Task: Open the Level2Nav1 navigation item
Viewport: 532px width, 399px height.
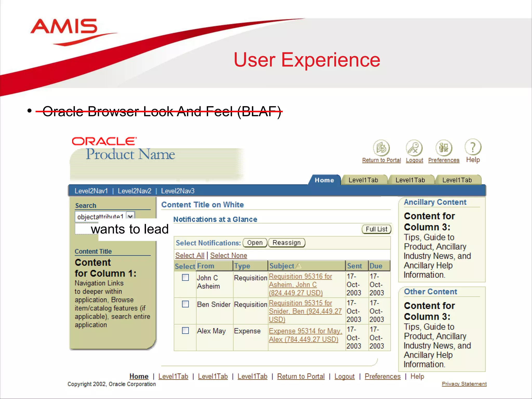Action: tap(91, 191)
